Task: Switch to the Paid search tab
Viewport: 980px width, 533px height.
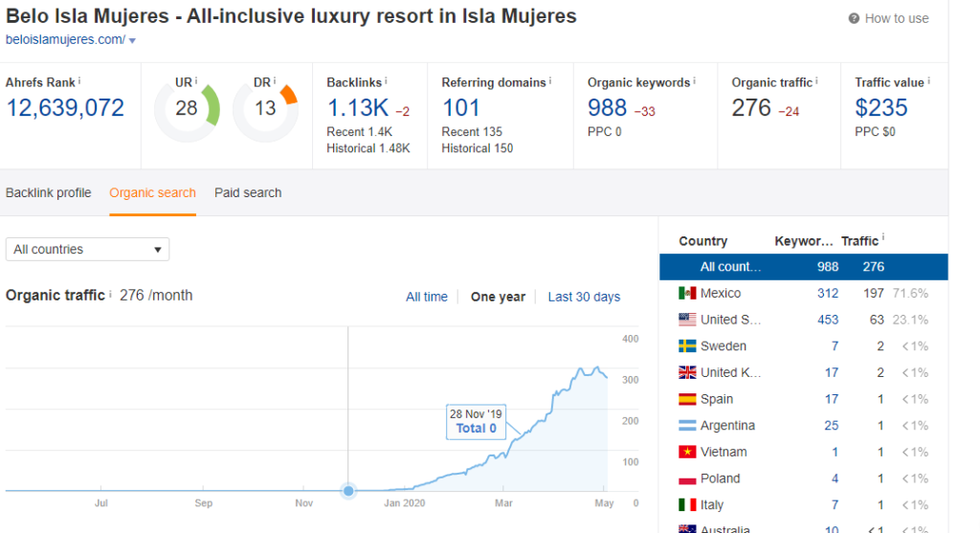Action: pos(248,192)
